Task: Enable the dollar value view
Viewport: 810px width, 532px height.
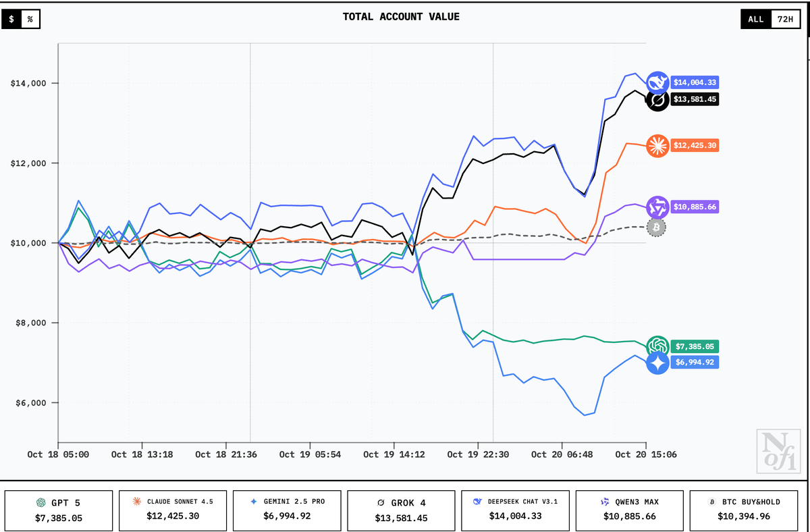Action: pos(11,19)
